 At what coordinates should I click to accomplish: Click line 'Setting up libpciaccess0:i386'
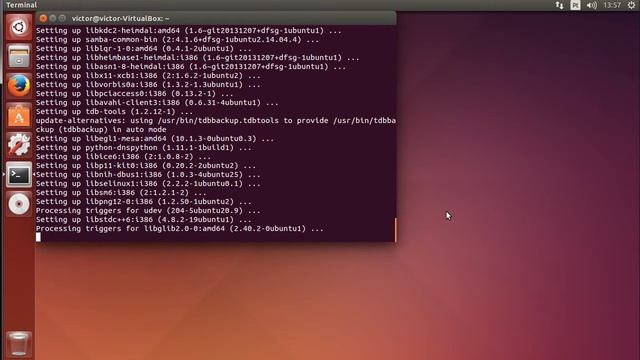coord(134,93)
